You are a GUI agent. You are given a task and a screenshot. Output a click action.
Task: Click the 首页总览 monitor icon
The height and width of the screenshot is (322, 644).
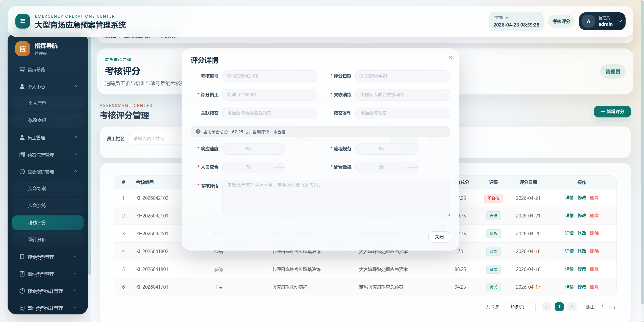click(x=22, y=69)
